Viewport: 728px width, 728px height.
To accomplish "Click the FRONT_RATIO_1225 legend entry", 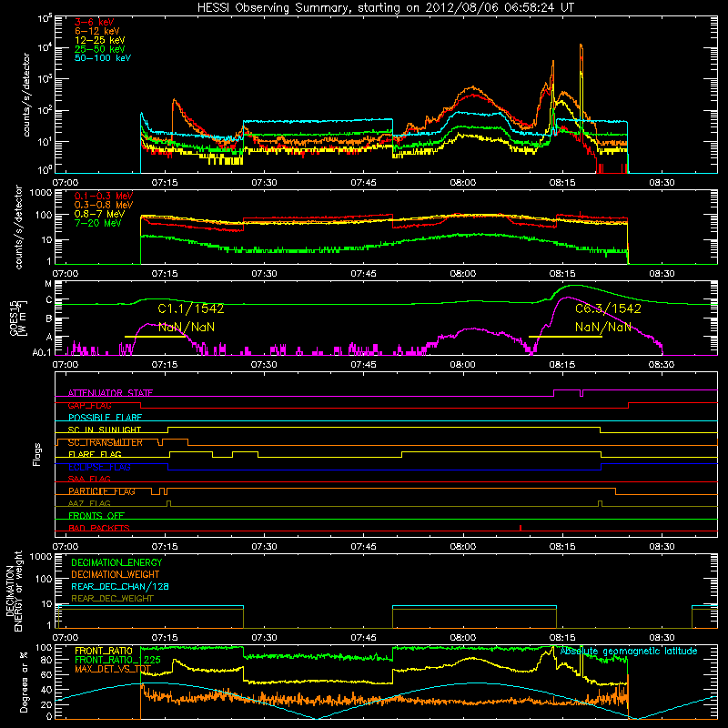I will click(x=117, y=661).
